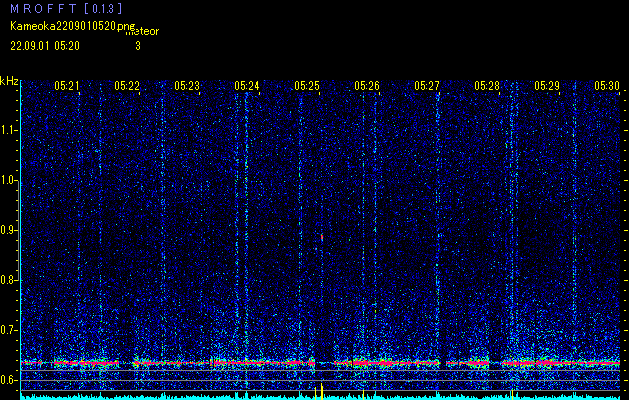Click the 05:24 time label
Image resolution: width=629 pixels, height=400 pixels.
click(x=247, y=86)
